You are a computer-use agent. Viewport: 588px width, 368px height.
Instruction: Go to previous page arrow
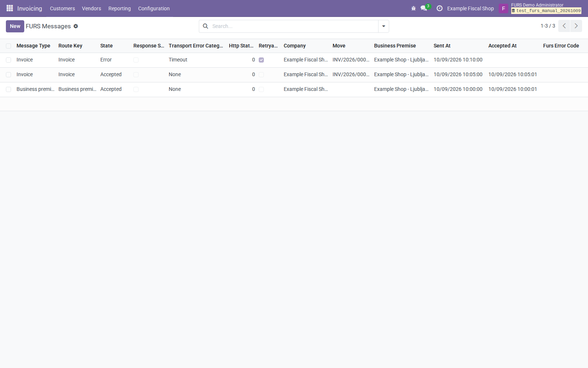[564, 26]
